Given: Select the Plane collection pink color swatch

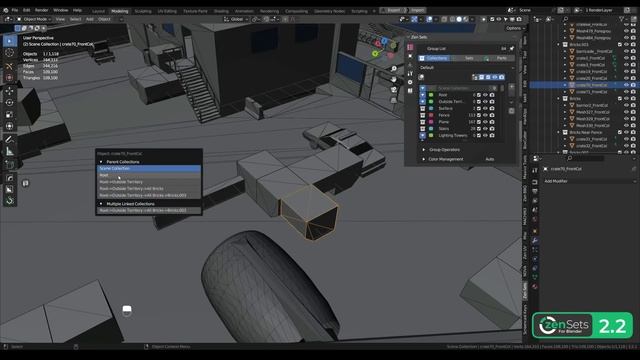Looking at the screenshot, I should tap(431, 122).
